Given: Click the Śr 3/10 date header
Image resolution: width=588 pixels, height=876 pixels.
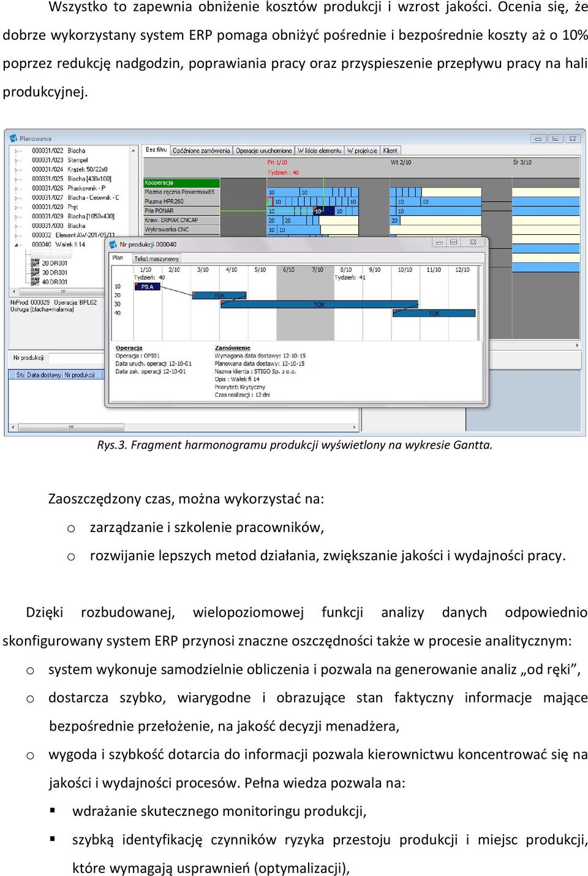Looking at the screenshot, I should [522, 162].
